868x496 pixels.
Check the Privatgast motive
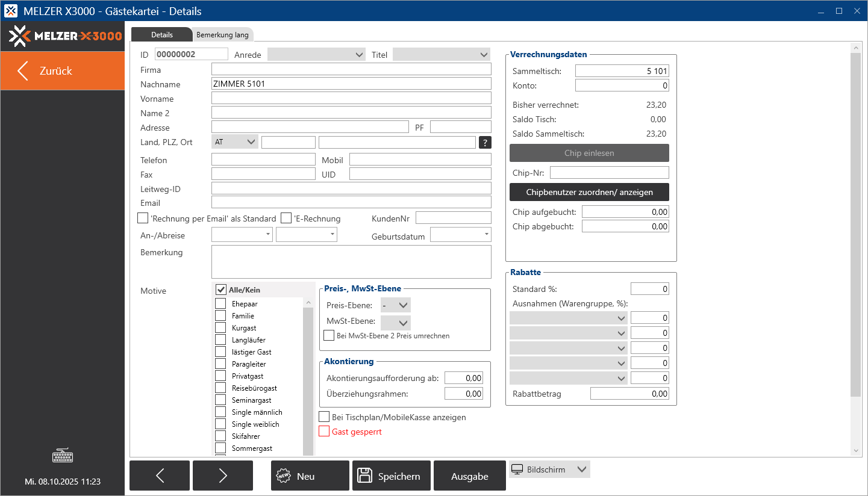[220, 376]
